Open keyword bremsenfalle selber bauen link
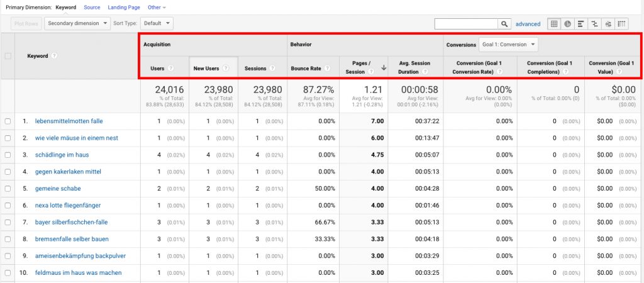644x283 pixels. tap(72, 239)
